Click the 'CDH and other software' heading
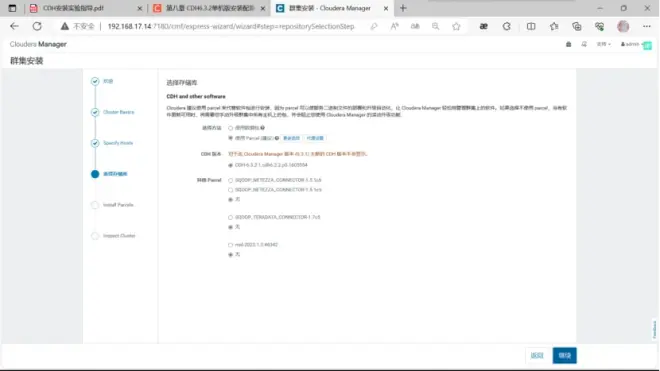The height and width of the screenshot is (371, 660). [x=196, y=96]
